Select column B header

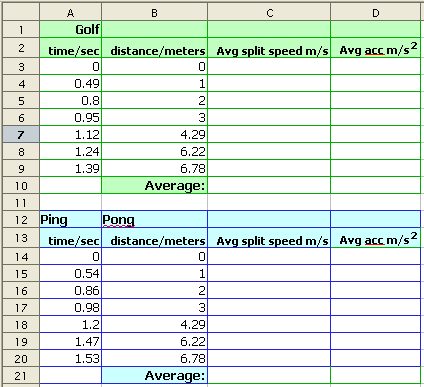click(154, 13)
